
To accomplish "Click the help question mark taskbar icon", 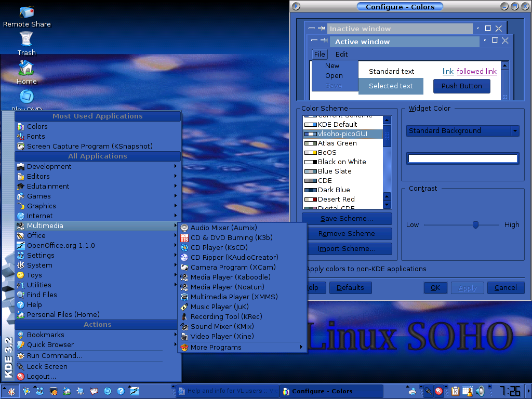I will 121,391.
